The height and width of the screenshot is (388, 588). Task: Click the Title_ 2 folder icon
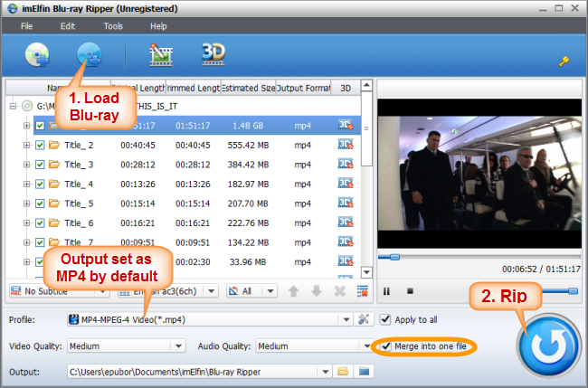point(54,145)
